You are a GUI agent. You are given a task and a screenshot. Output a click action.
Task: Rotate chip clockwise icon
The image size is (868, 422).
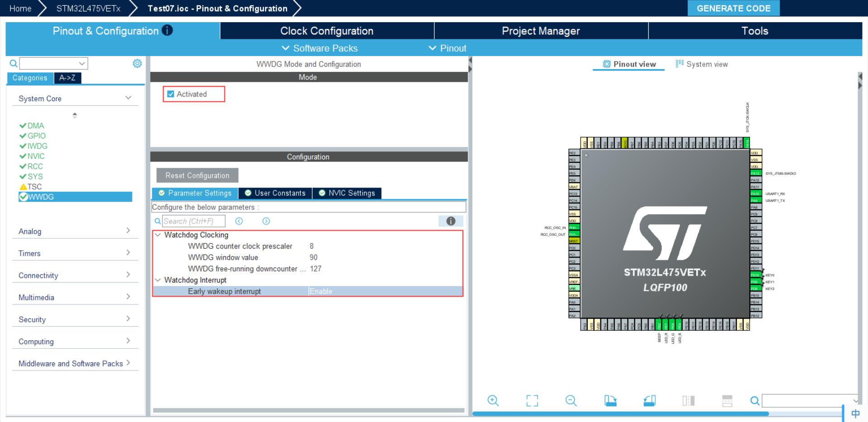pos(610,401)
